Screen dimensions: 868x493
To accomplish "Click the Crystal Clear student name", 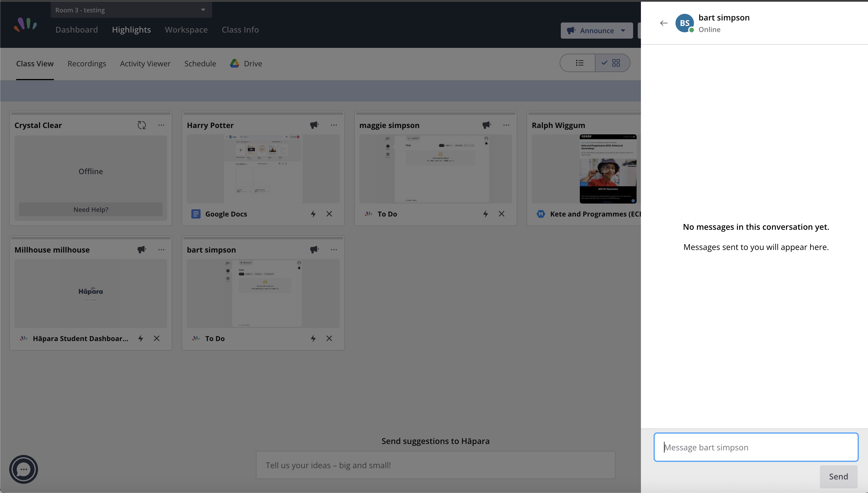I will pyautogui.click(x=38, y=125).
